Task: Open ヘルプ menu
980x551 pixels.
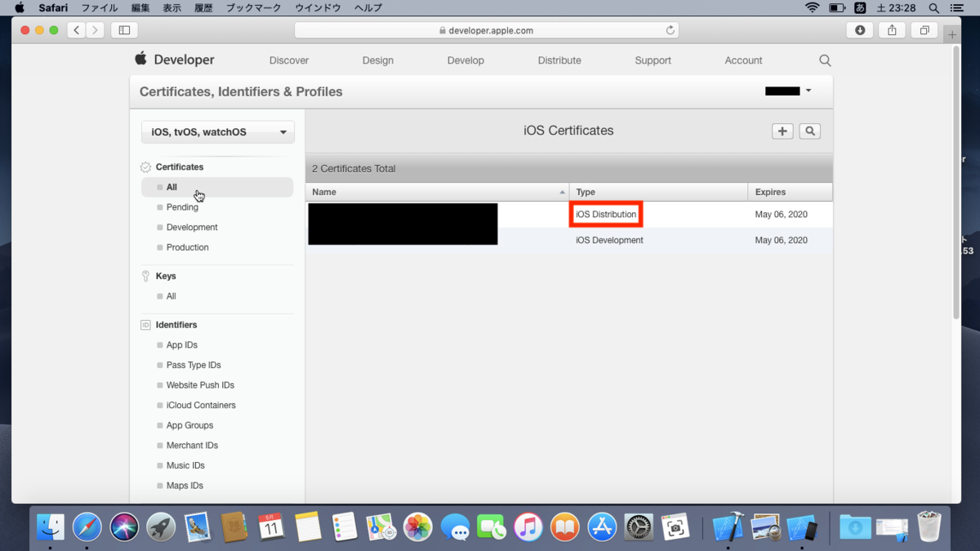Action: coord(368,7)
